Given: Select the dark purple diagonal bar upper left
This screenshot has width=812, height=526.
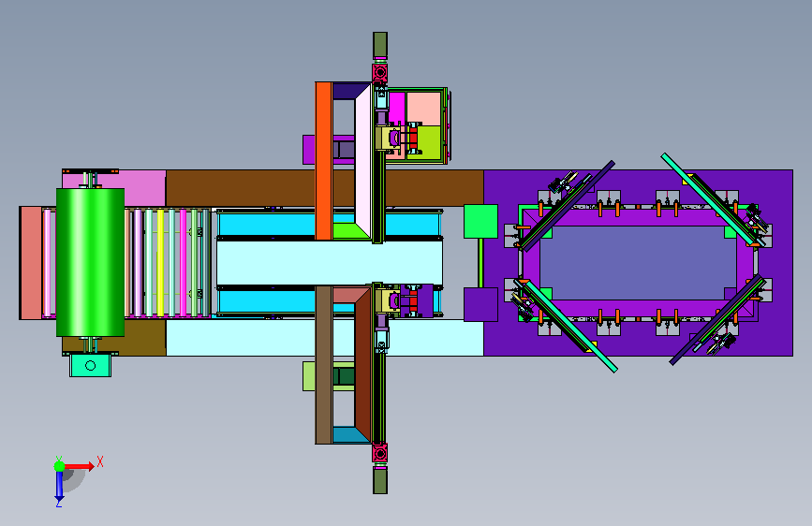Looking at the screenshot, I should click(568, 206).
